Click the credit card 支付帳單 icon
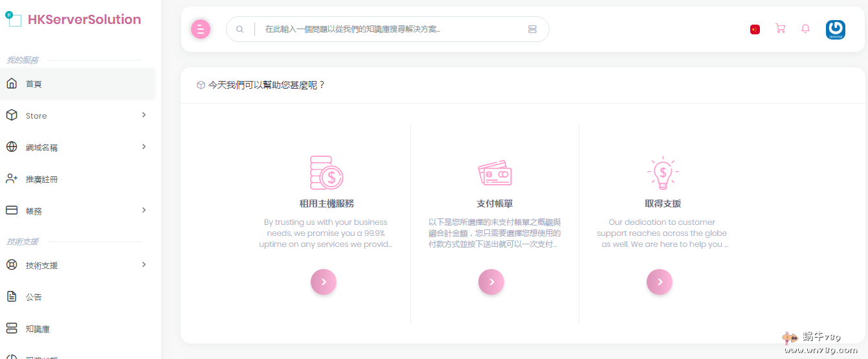The height and width of the screenshot is (359, 868). click(x=495, y=173)
